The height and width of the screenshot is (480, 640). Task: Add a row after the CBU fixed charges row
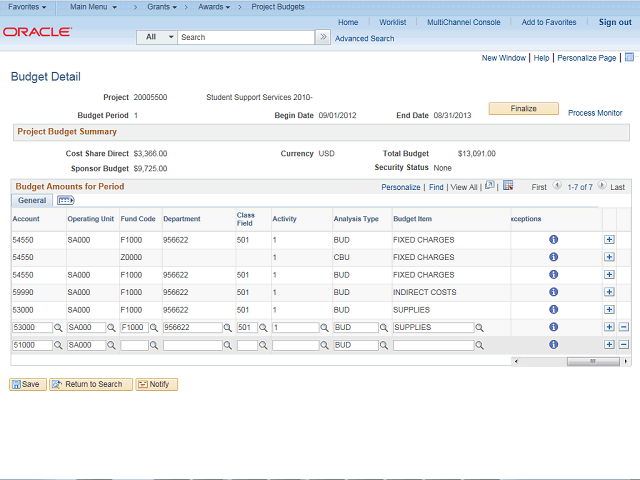click(609, 257)
